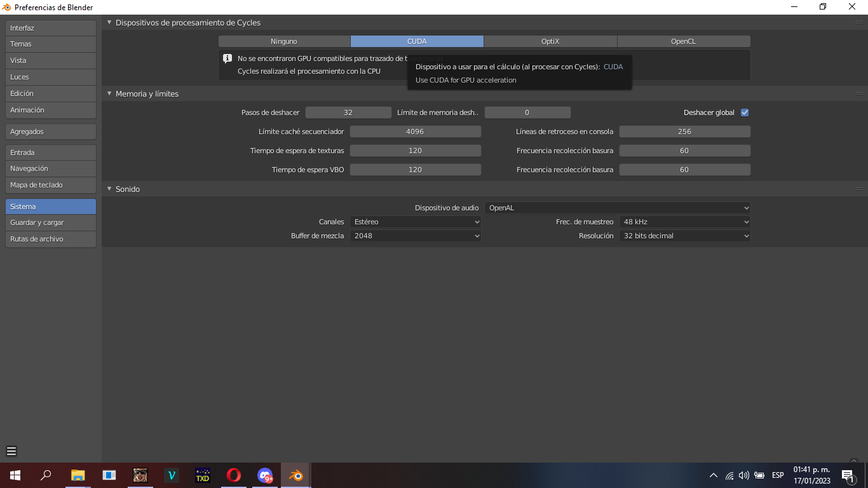Open the notification center
This screenshot has height=488, width=868.
[847, 475]
